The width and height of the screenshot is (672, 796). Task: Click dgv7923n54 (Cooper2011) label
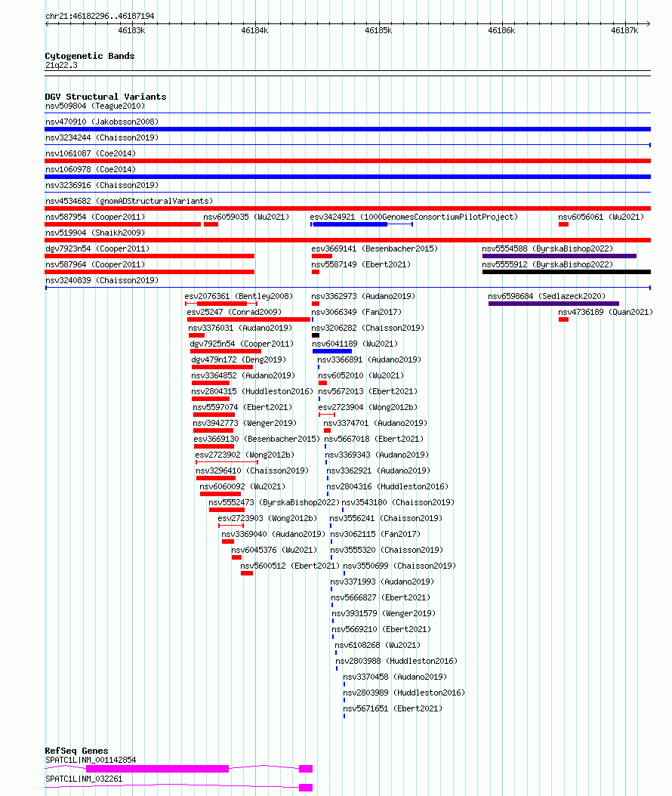coord(97,248)
